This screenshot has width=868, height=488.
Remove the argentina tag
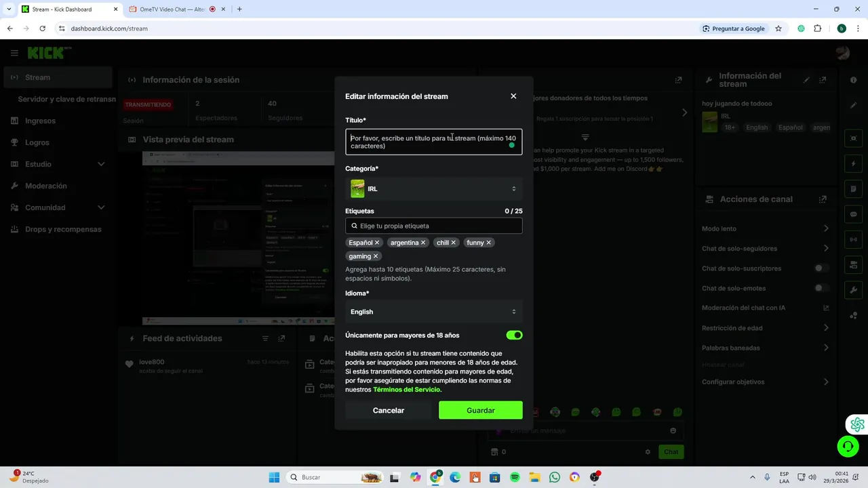pos(423,243)
